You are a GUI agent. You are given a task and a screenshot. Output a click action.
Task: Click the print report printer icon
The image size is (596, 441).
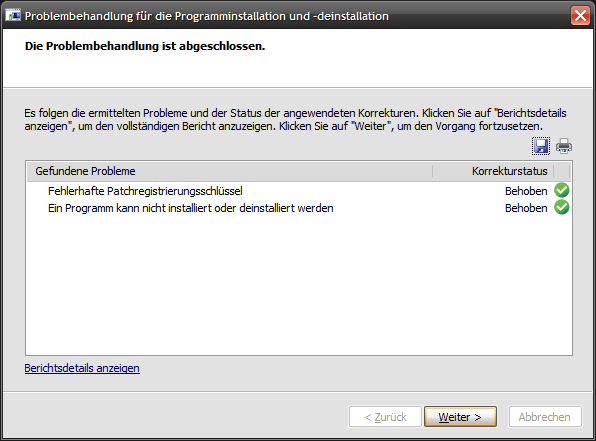point(564,146)
